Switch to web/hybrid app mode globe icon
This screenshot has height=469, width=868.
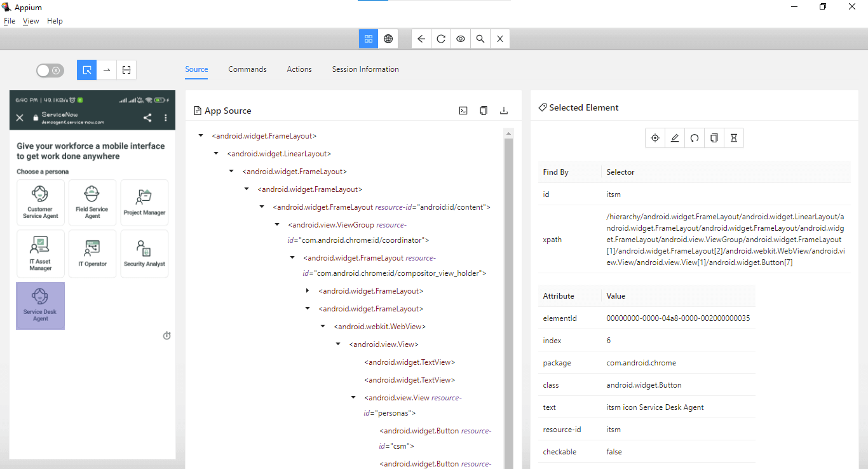click(x=388, y=39)
